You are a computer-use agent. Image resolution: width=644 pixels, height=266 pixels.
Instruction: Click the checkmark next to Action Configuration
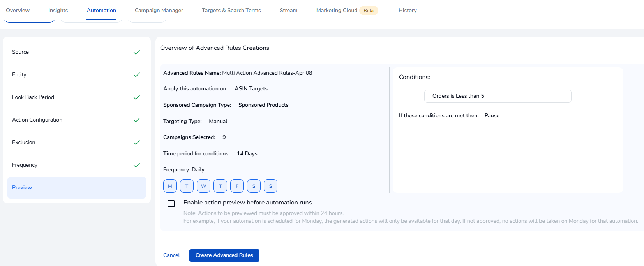click(x=136, y=120)
